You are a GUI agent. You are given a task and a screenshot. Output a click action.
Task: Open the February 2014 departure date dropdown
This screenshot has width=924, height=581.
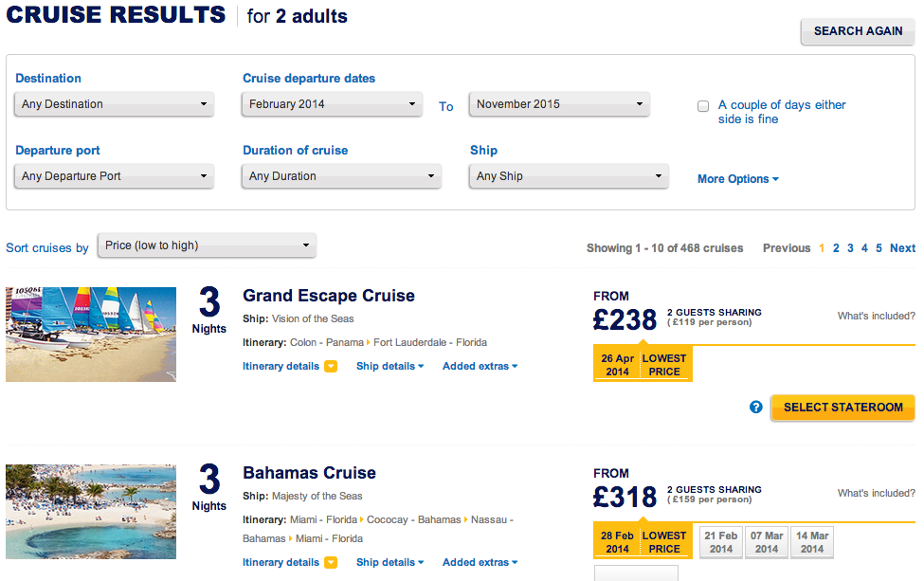(x=332, y=104)
